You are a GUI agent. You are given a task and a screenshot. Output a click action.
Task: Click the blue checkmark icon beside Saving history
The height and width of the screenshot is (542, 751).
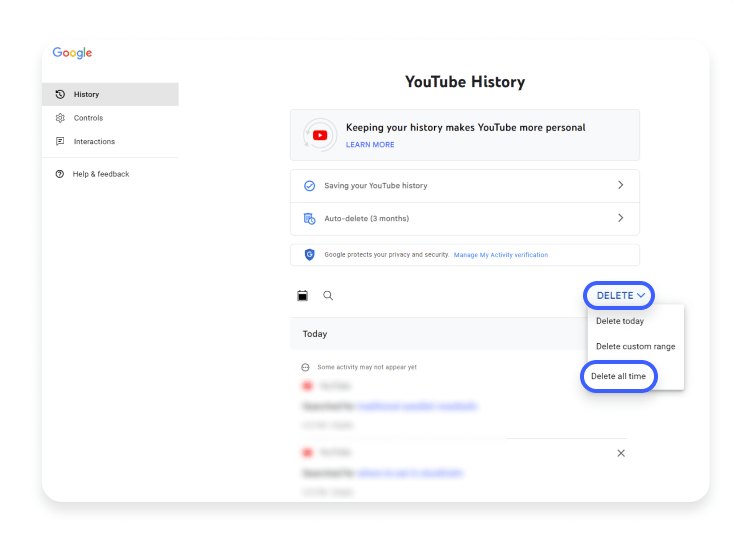(309, 186)
